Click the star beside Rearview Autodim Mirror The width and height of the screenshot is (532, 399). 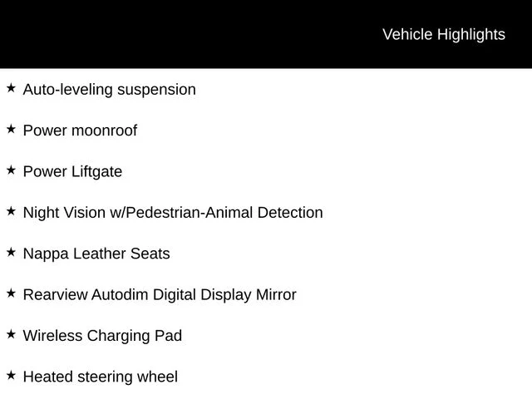click(11, 293)
